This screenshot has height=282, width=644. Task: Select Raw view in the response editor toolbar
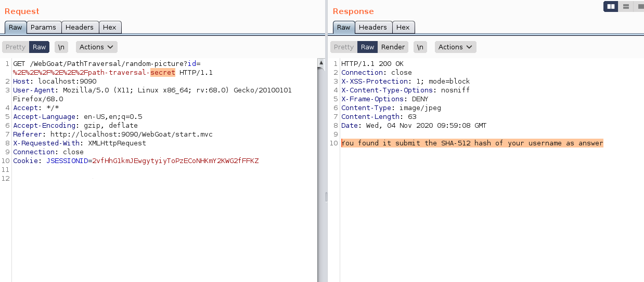pos(367,47)
